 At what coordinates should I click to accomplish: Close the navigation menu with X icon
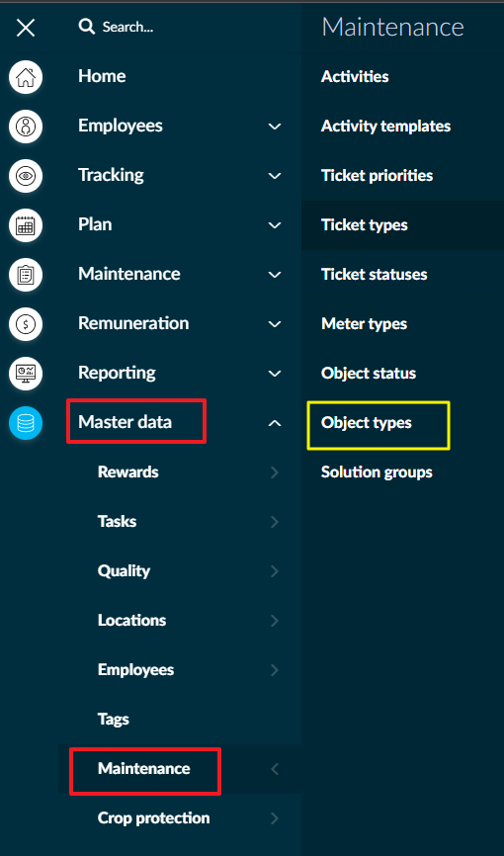click(26, 28)
